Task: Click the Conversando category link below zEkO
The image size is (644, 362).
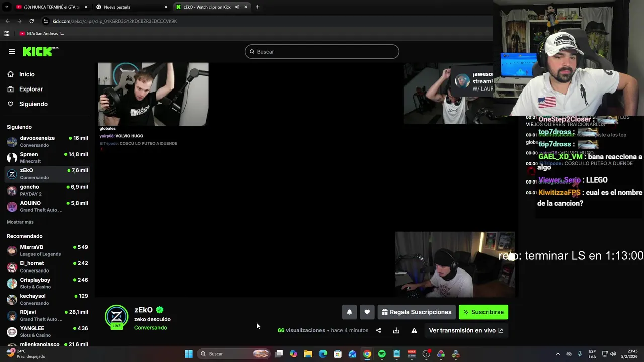Action: click(x=150, y=328)
